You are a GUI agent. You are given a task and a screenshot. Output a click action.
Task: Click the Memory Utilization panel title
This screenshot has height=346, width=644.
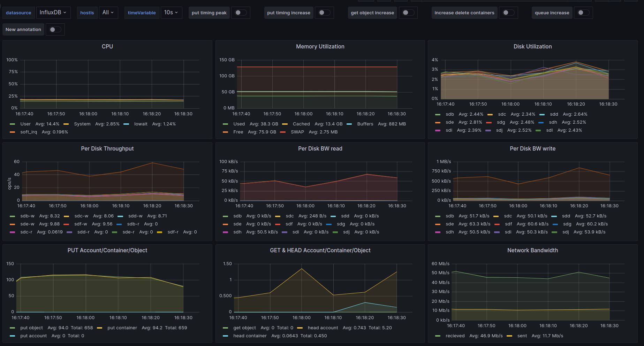click(320, 47)
